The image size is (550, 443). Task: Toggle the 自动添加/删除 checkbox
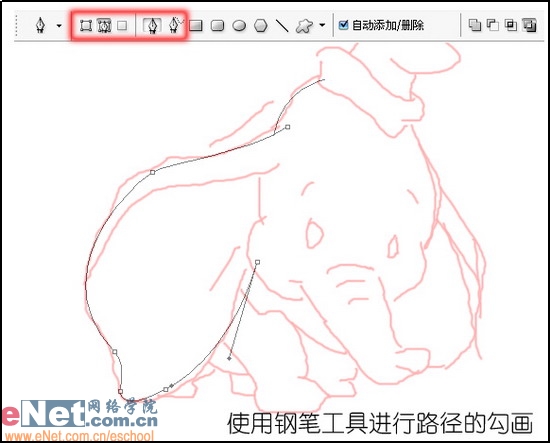(x=343, y=25)
